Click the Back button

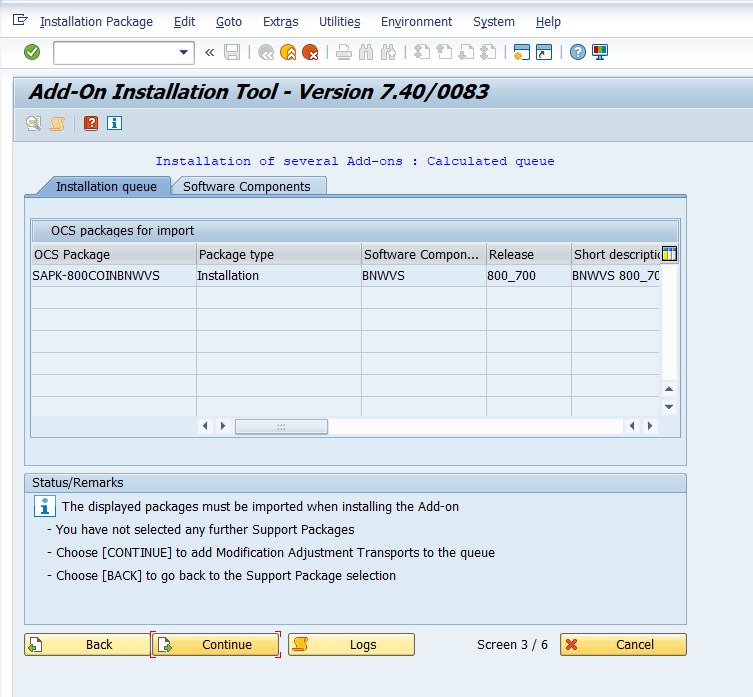click(87, 645)
